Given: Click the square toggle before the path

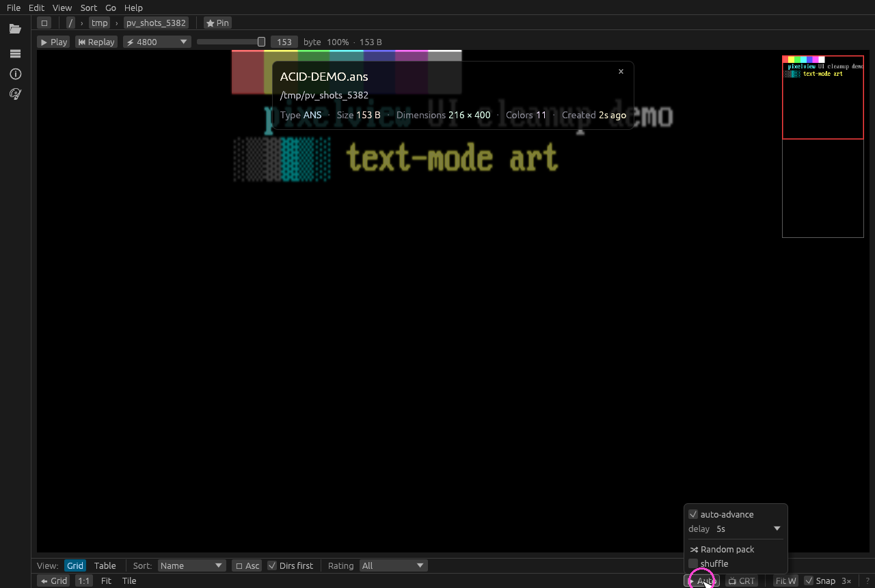Looking at the screenshot, I should (44, 23).
